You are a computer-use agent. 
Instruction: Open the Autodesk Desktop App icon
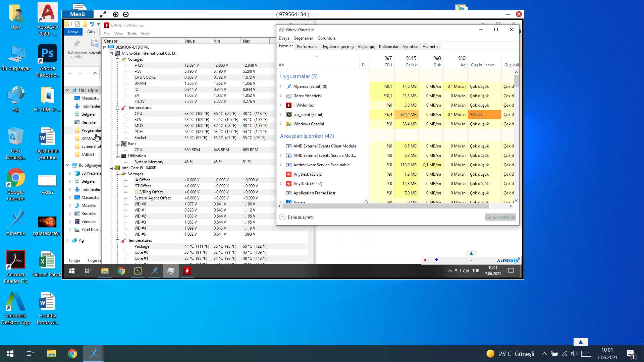click(15, 308)
